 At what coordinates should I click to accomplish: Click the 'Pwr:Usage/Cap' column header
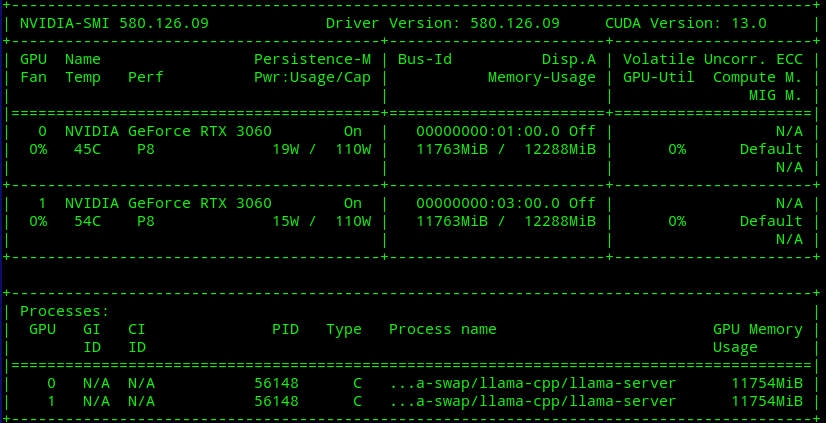pyautogui.click(x=312, y=78)
